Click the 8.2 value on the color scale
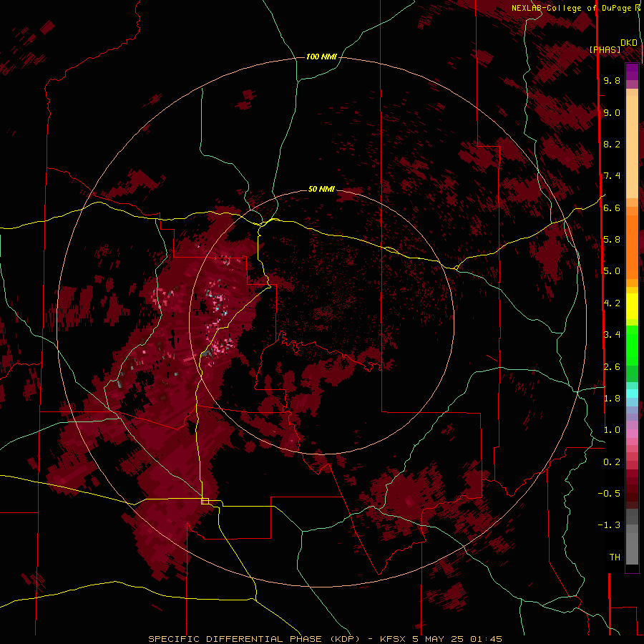644x644 pixels. coord(612,144)
